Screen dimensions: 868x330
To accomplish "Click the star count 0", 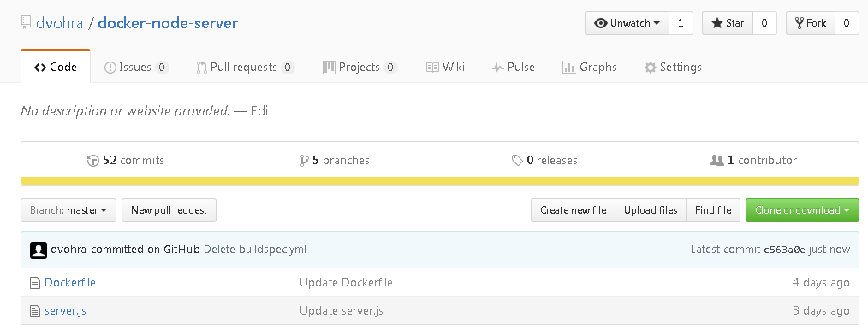I will pyautogui.click(x=764, y=23).
